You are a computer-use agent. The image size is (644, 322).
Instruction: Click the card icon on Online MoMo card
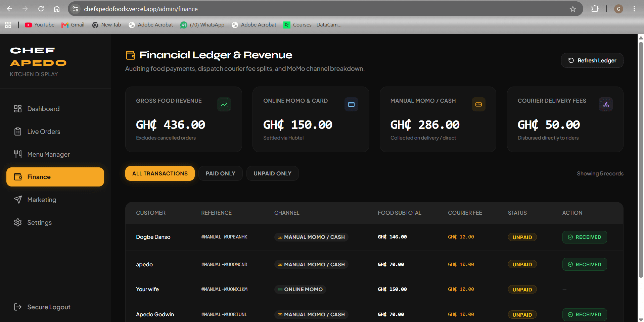(351, 104)
